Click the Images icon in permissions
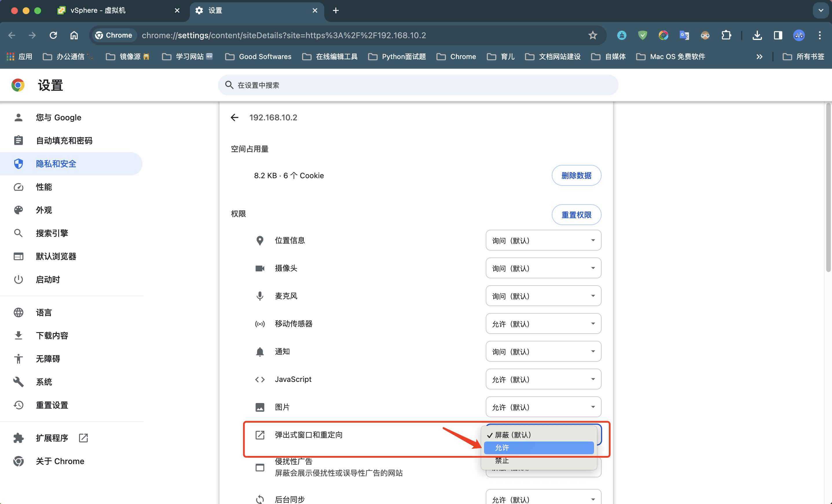This screenshot has height=504, width=832. 260,407
